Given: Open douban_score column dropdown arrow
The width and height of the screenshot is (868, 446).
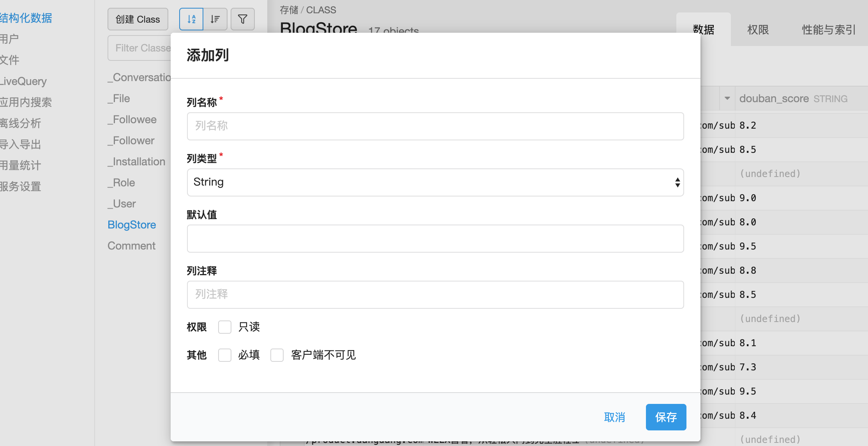Looking at the screenshot, I should (x=727, y=99).
